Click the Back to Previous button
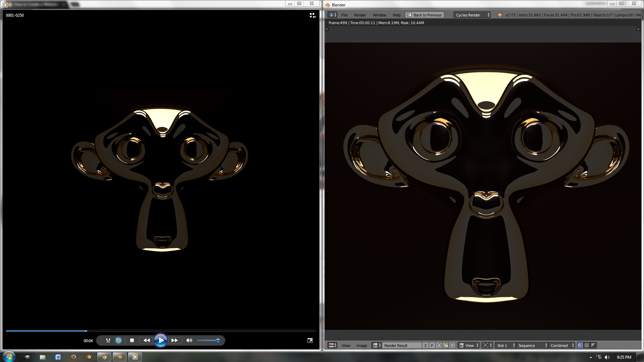 [425, 15]
